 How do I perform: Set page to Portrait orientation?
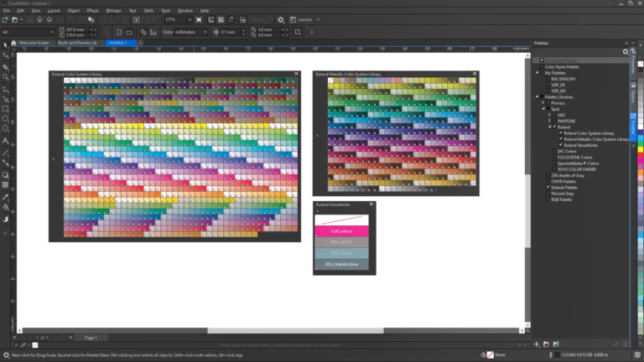point(119,32)
